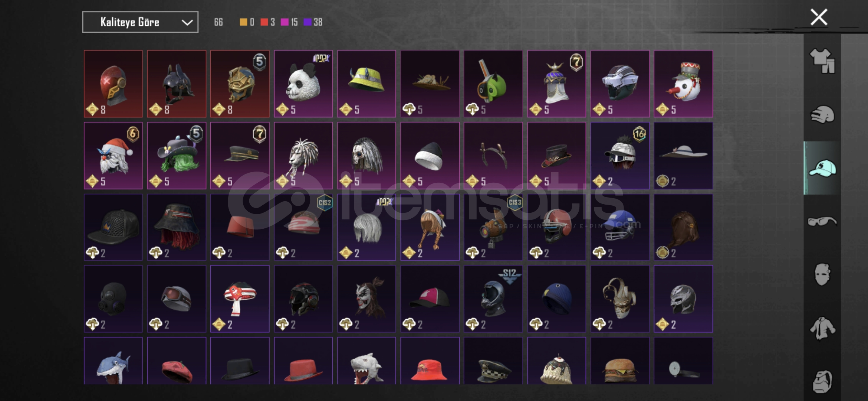Filter by the red quality swatch
The image size is (868, 401).
point(264,22)
